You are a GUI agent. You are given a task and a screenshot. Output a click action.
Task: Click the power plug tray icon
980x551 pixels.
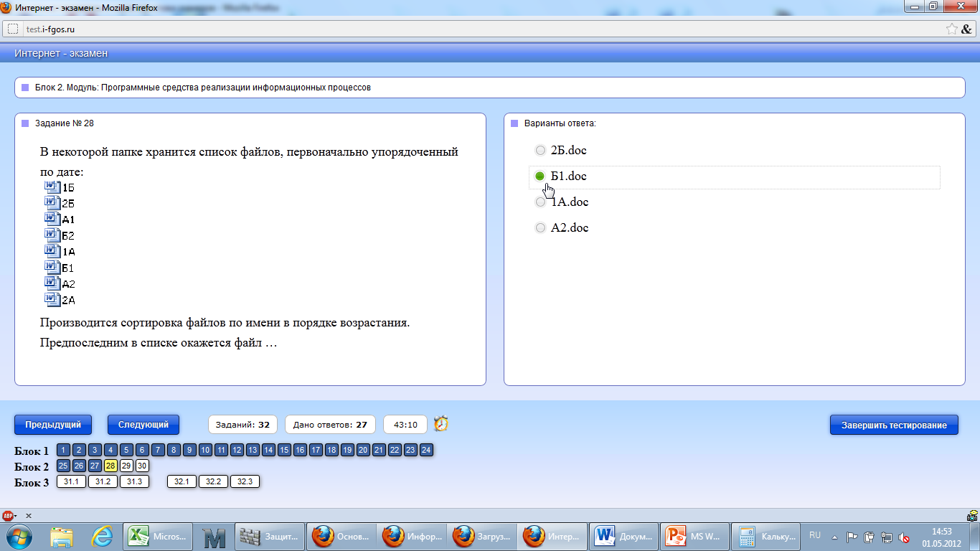(870, 537)
